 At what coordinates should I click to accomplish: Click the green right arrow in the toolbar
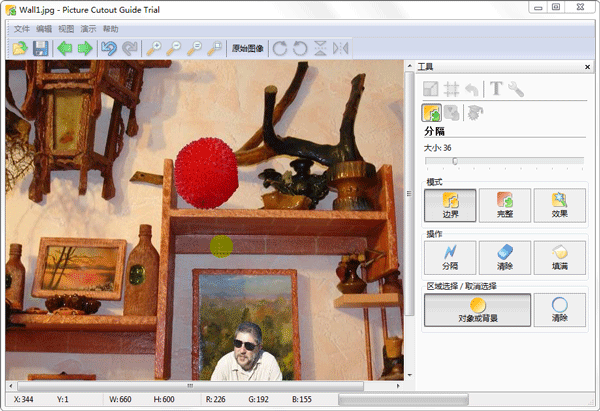(x=86, y=48)
